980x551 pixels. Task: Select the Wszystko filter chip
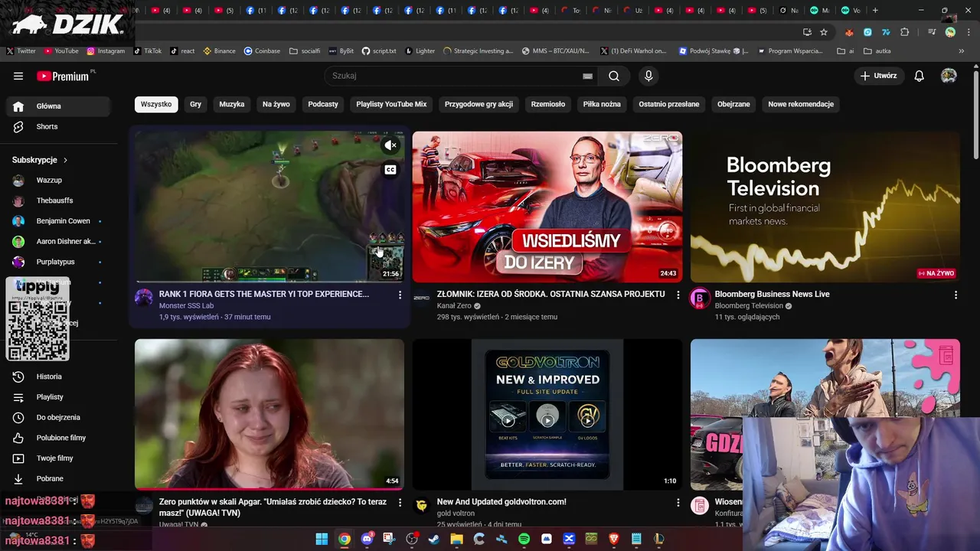[x=156, y=104]
